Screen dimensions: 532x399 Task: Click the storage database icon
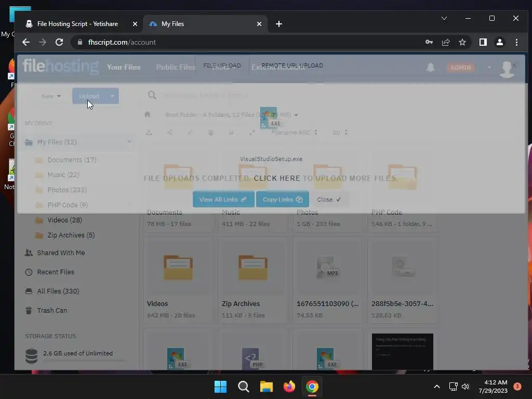point(32,356)
